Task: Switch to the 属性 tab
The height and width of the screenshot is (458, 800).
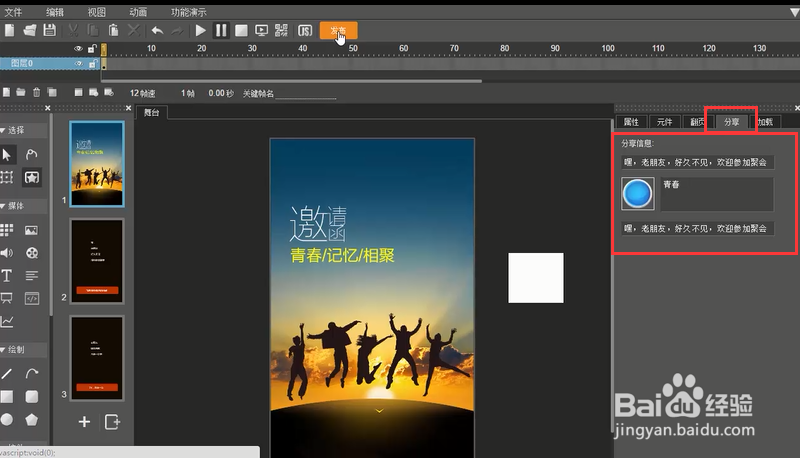Action: 631,122
